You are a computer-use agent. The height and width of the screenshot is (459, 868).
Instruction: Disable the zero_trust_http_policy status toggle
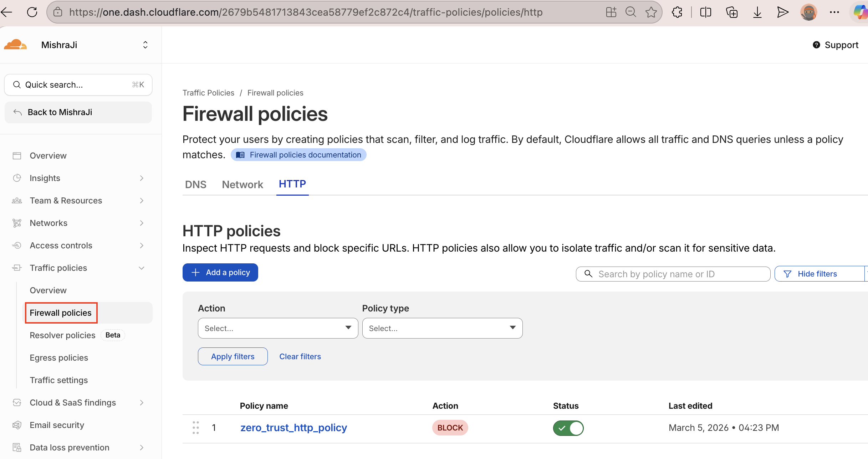pos(568,428)
